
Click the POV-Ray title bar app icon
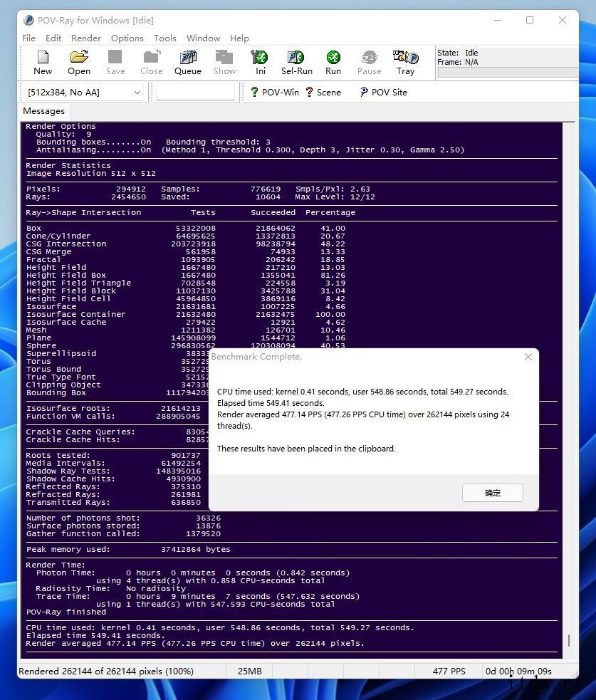pos(28,21)
